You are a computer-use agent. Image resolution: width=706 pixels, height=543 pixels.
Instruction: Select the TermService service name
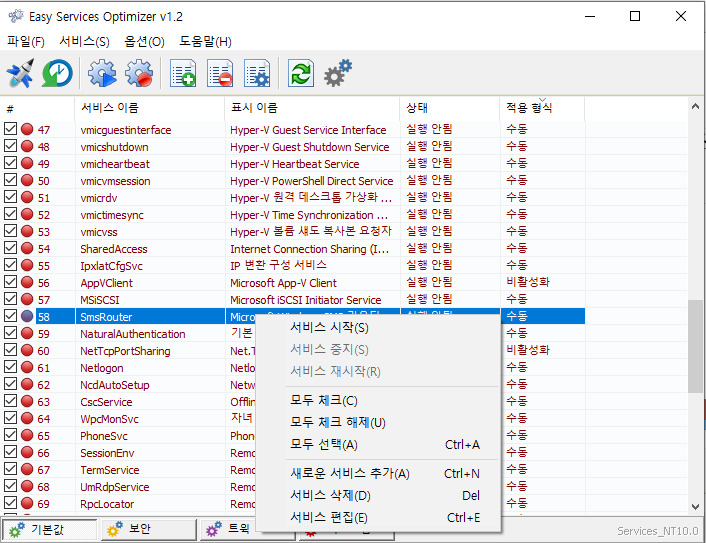pyautogui.click(x=109, y=470)
